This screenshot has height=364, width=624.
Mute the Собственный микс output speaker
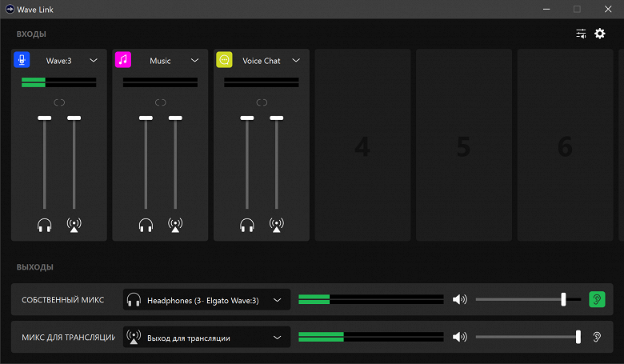[x=460, y=299]
